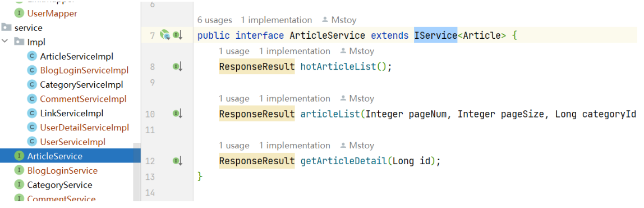The image size is (644, 208).
Task: Click Mstoy author hint above interface declaration
Action: (x=339, y=20)
